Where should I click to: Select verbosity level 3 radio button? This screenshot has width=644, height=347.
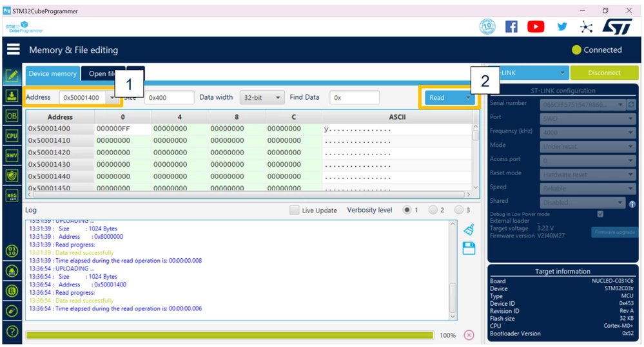[x=459, y=210]
